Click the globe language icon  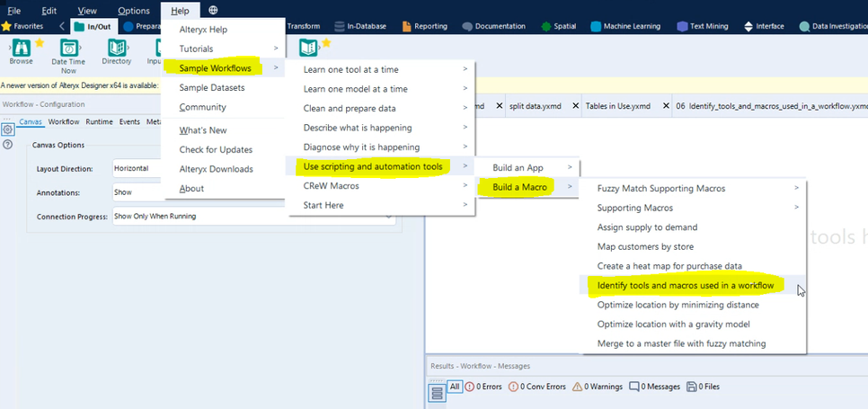point(213,10)
